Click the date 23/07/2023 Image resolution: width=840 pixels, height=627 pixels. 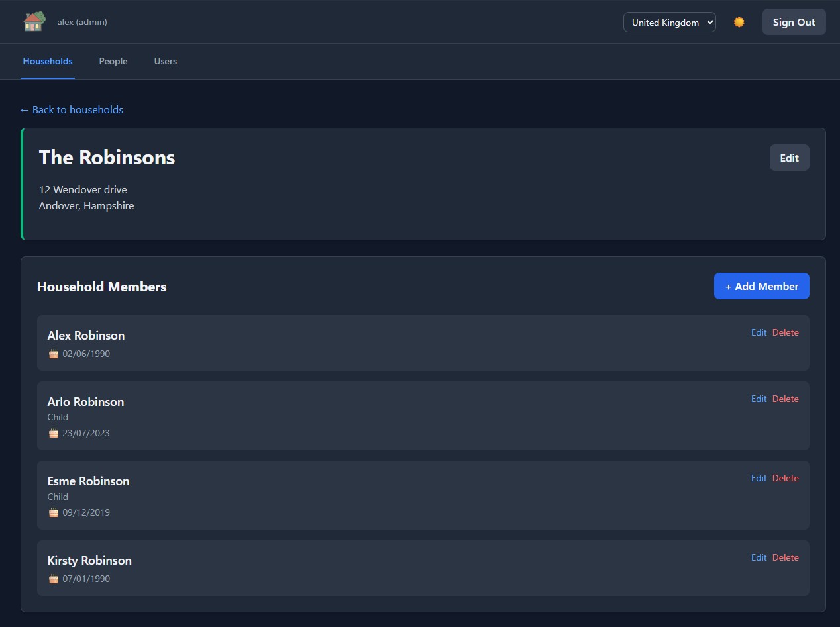[86, 433]
